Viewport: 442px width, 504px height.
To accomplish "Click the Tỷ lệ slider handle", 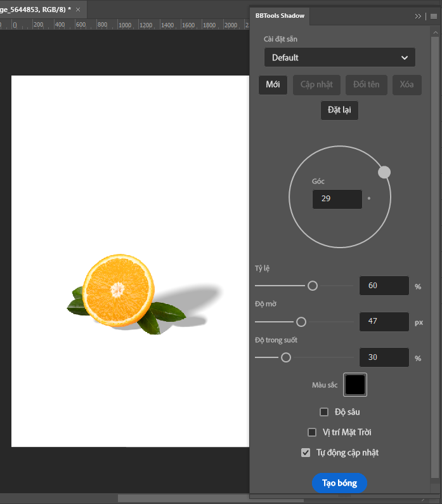I will 313,286.
